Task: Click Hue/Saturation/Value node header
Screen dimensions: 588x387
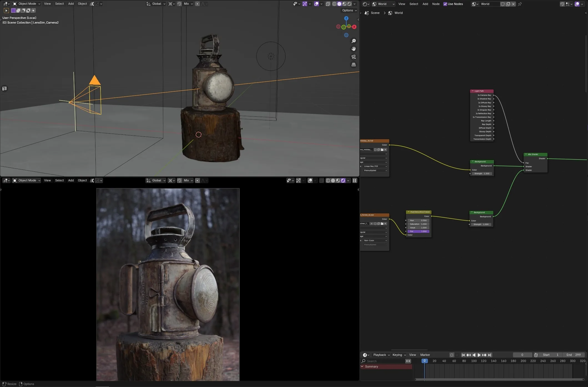Action: (x=418, y=212)
